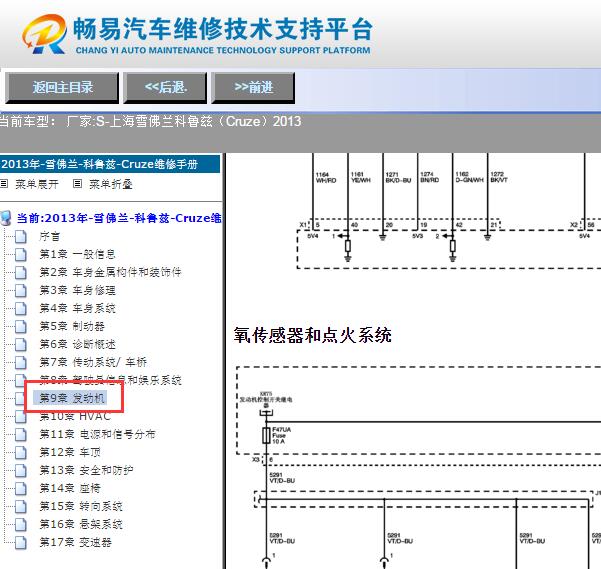Click the page icon beside 第11章

tap(21, 435)
